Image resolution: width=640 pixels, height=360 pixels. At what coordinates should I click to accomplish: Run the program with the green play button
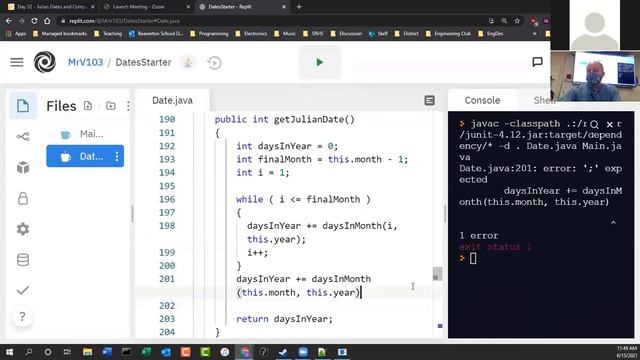(x=320, y=62)
